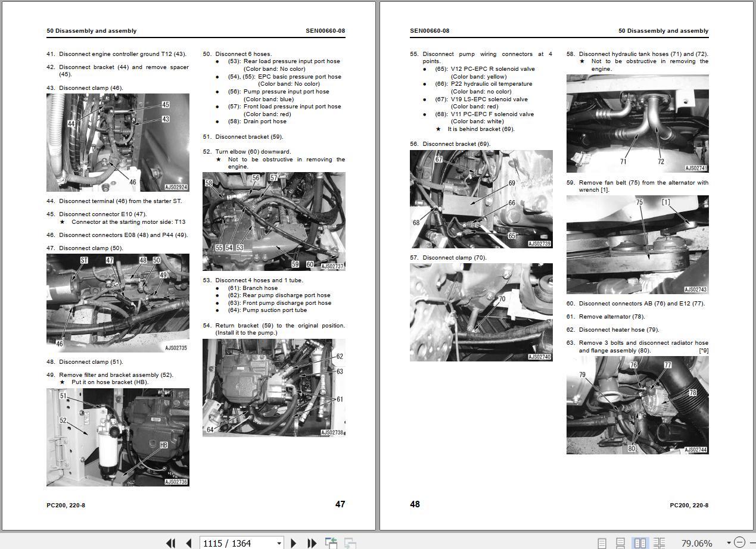Click 'Front pump discharge port hose' bullet
Image resolution: width=756 pixels, height=549 pixels.
(x=279, y=302)
